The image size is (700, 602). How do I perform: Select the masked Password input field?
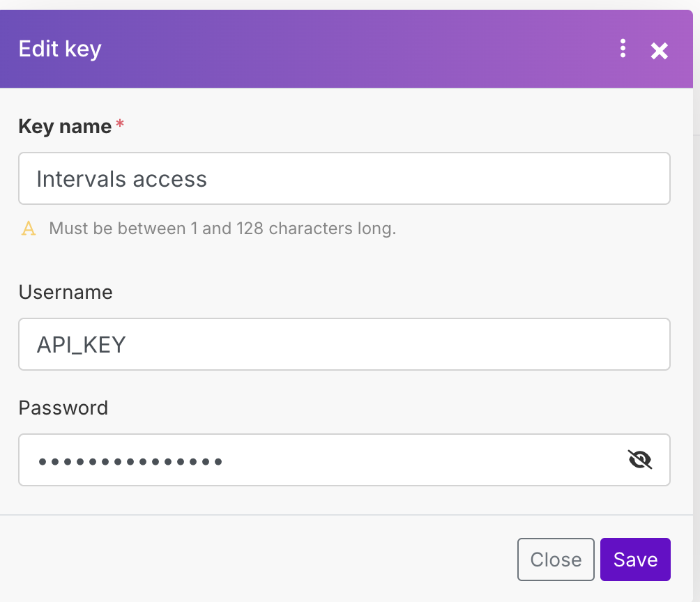[x=344, y=460]
